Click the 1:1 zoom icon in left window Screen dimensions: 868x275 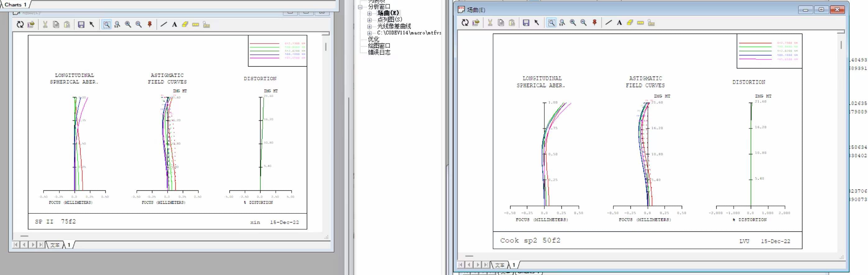117,25
